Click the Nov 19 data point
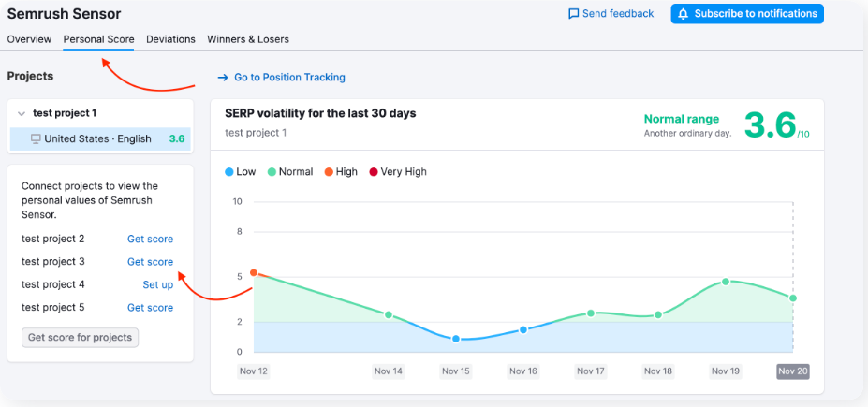 (726, 282)
